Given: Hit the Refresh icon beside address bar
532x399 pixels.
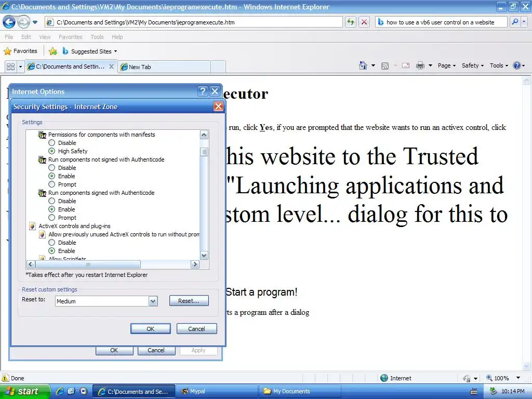Looking at the screenshot, I should (351, 22).
